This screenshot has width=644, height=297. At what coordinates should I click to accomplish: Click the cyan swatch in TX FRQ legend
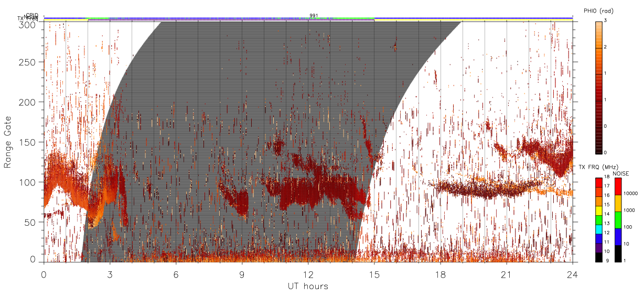pyautogui.click(x=599, y=229)
